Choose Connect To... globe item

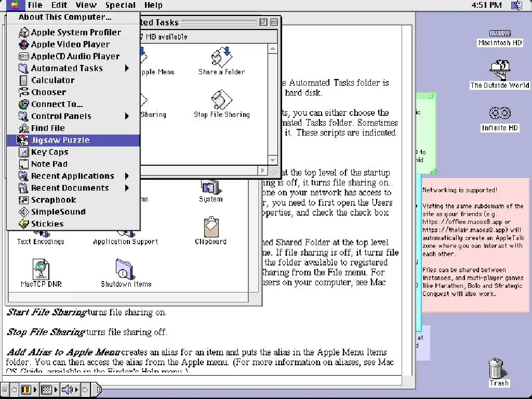73,104
